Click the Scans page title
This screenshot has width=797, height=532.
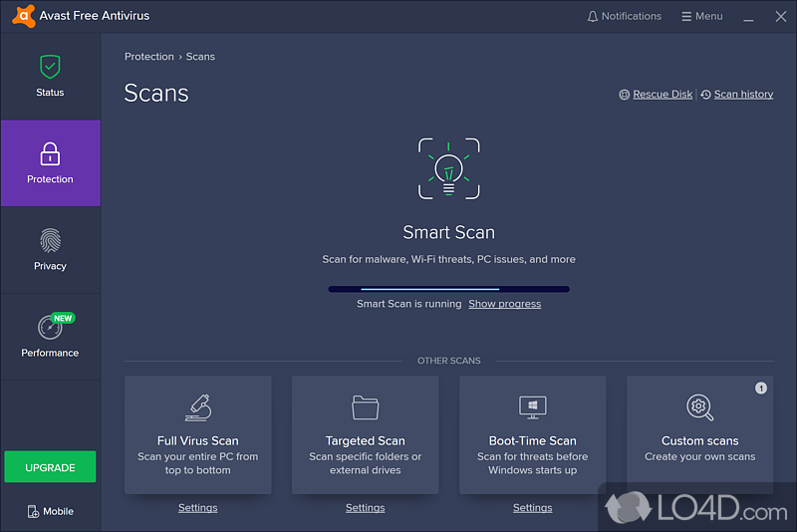[x=156, y=93]
